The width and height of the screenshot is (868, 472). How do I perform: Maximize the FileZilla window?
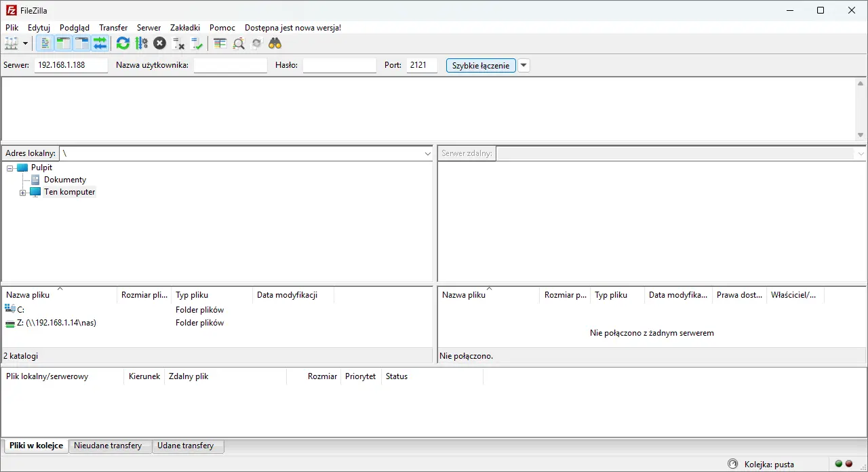coord(821,10)
